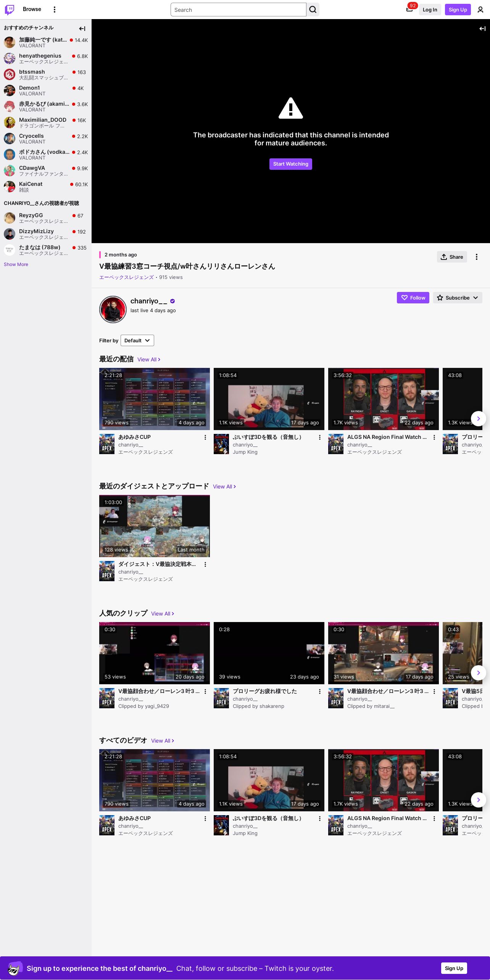The width and height of the screenshot is (490, 980).
Task: Open btssmash channel avatar in sidebar
Action: 10,74
